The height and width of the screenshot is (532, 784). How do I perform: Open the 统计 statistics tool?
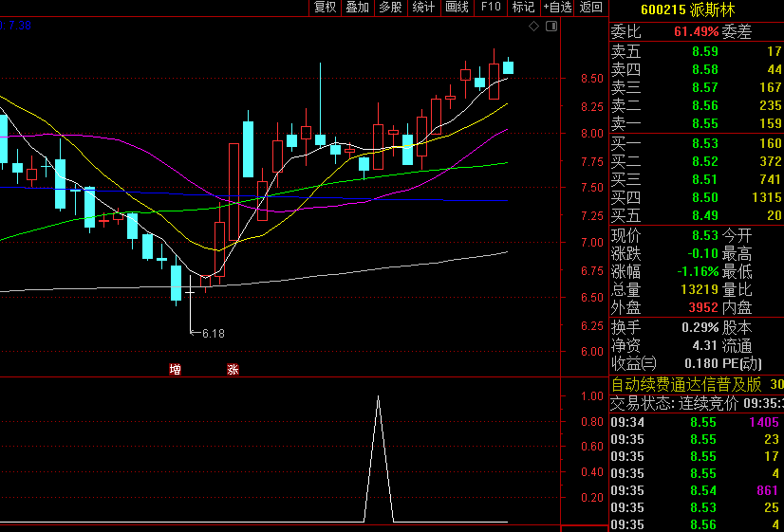tap(423, 7)
